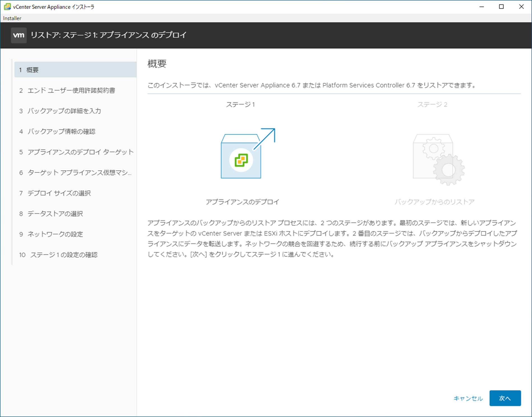Open the Installer menu
This screenshot has width=532, height=417.
click(x=12, y=18)
